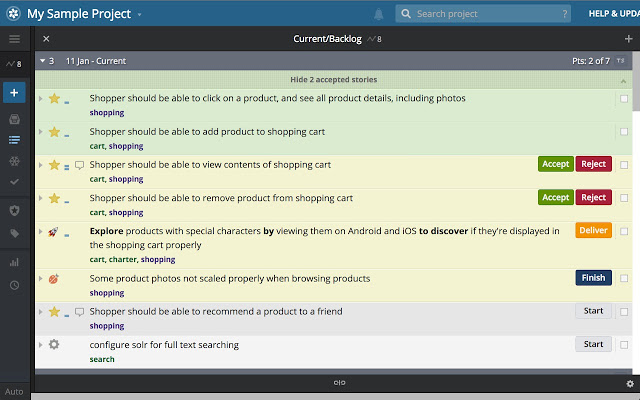Click the panel settings gear at bottom right
Image resolution: width=640 pixels, height=400 pixels.
coord(630,384)
